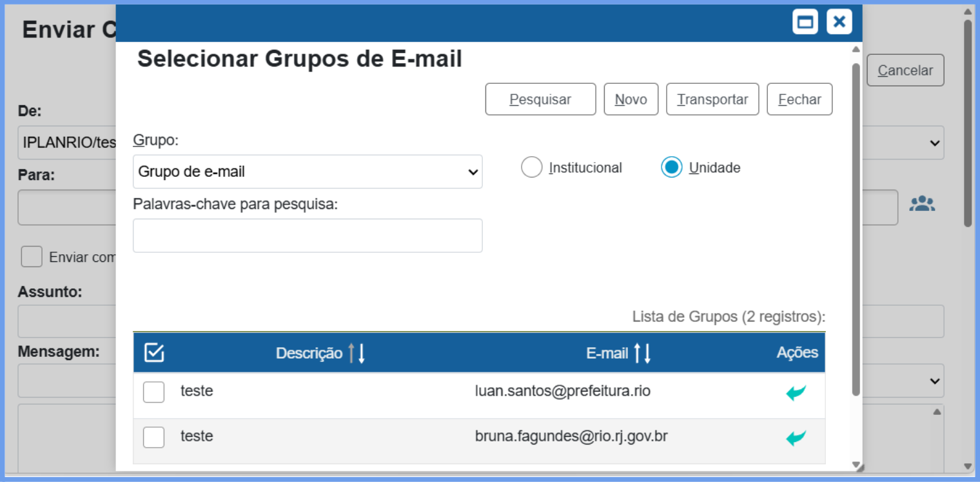Click the dialog's vertical scrollbar

click(x=856, y=229)
